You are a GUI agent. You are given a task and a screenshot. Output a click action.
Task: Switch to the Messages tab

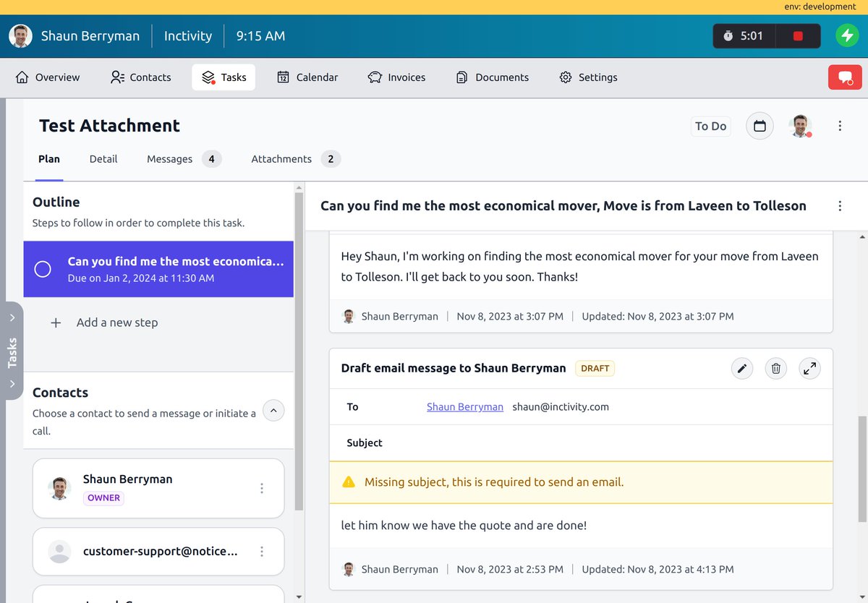pyautogui.click(x=184, y=159)
